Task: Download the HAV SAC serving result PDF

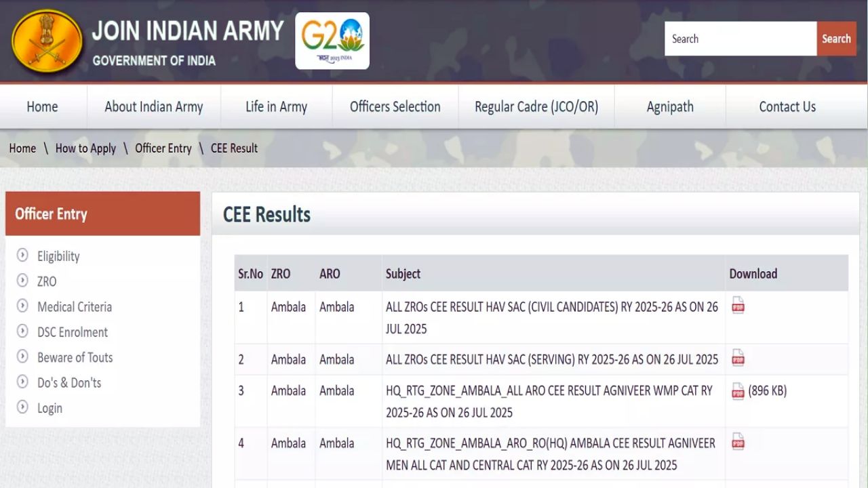Action: click(736, 358)
